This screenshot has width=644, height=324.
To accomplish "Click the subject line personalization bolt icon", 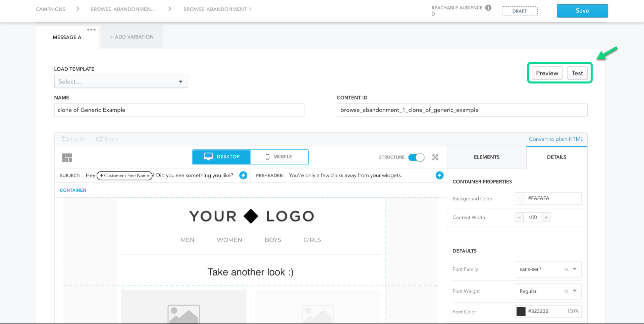I will click(x=243, y=175).
